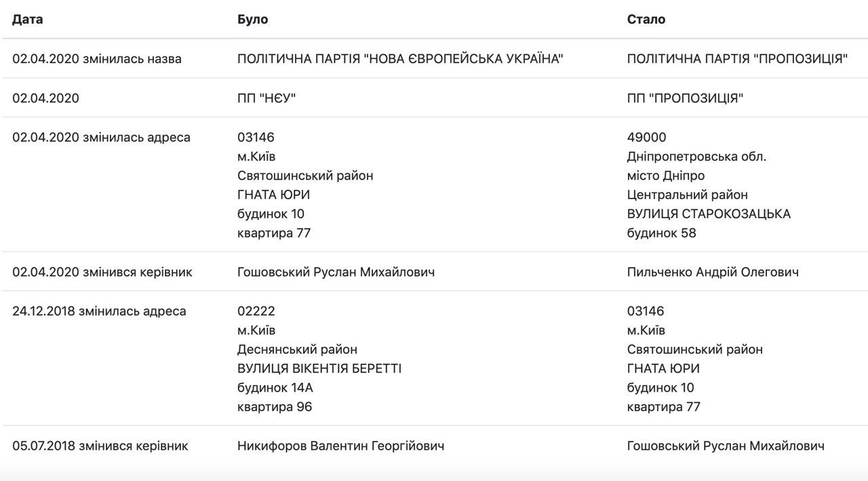Open new head "Пильченко Андрій Олегович"
868x481 pixels.
[x=713, y=272]
